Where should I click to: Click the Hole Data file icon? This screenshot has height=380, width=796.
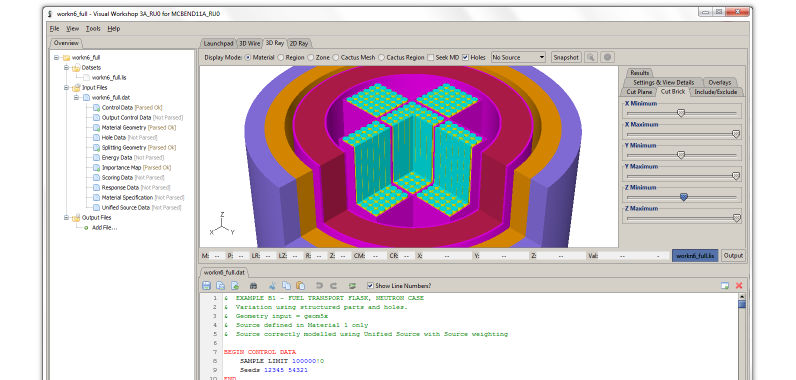(96, 137)
